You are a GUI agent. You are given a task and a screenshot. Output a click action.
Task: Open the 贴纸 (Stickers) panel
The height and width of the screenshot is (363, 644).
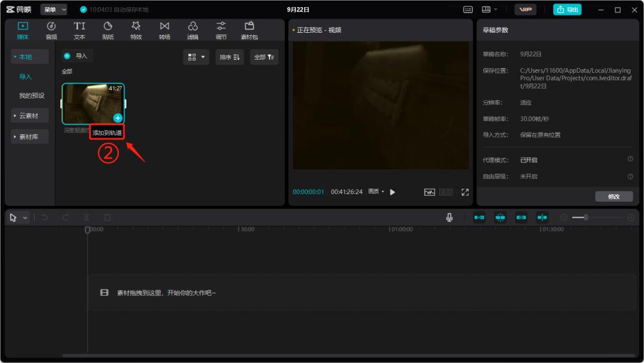coord(108,30)
